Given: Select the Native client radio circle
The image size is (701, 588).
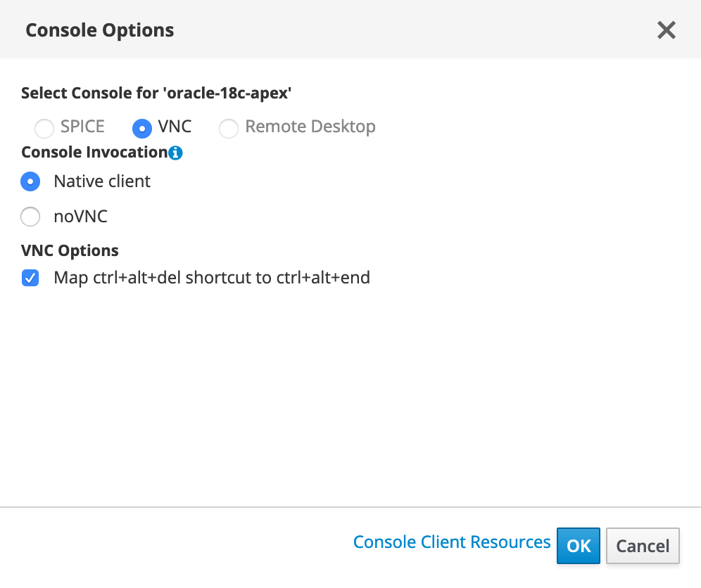Looking at the screenshot, I should [x=30, y=181].
